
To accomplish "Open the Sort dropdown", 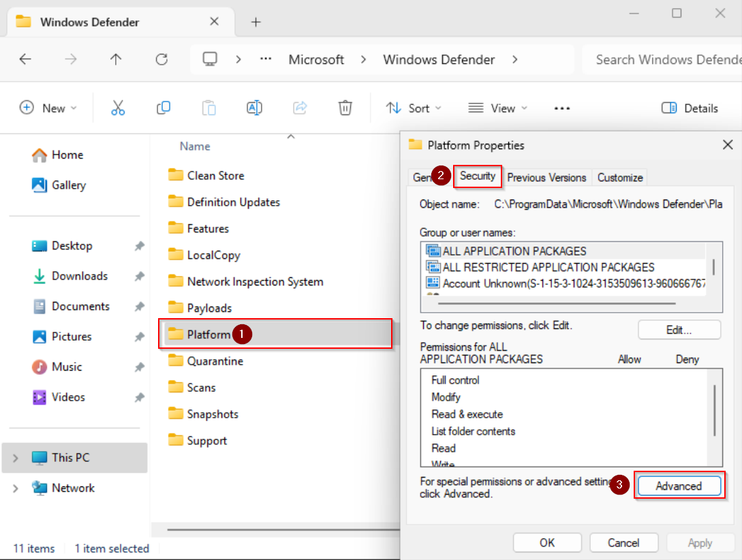I will click(x=413, y=108).
